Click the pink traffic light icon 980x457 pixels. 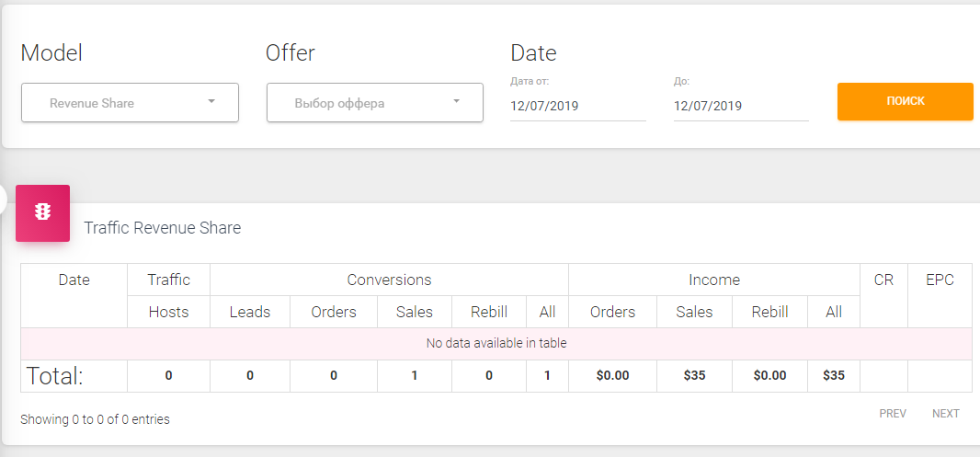42,212
